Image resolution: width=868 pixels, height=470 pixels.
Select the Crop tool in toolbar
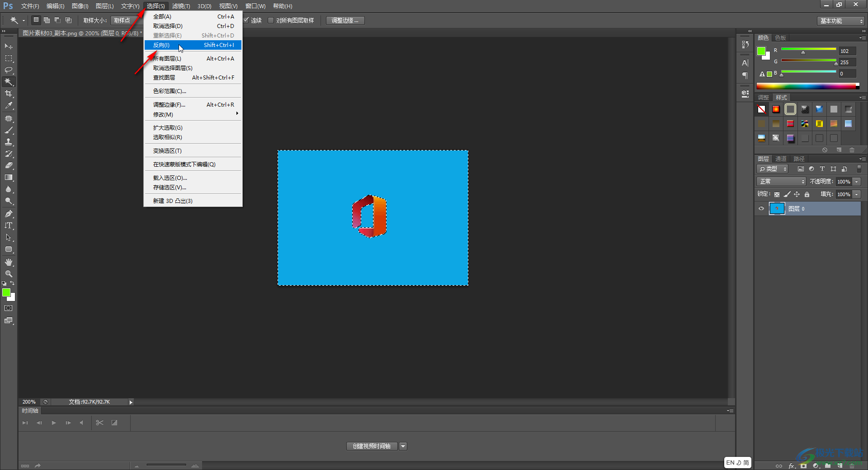click(x=9, y=94)
